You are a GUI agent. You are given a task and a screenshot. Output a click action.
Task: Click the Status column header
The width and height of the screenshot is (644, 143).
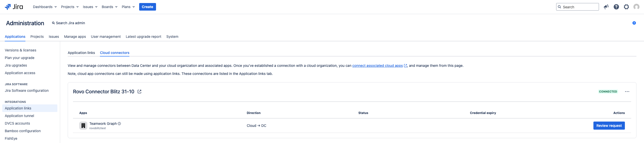pyautogui.click(x=363, y=113)
